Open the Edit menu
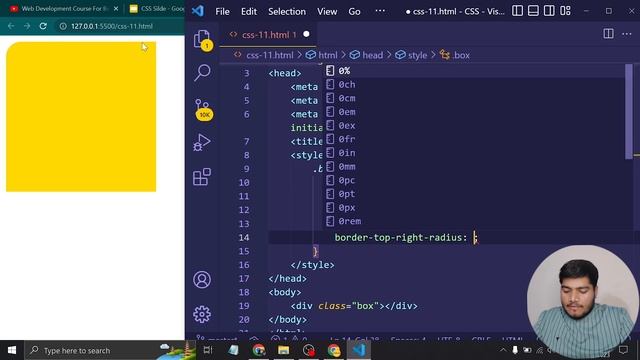This screenshot has height=360, width=640. point(249,11)
